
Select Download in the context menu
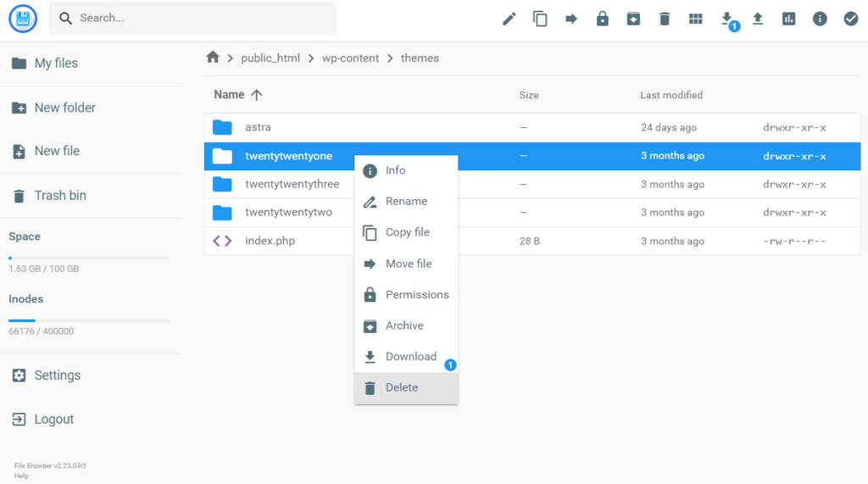click(406, 357)
